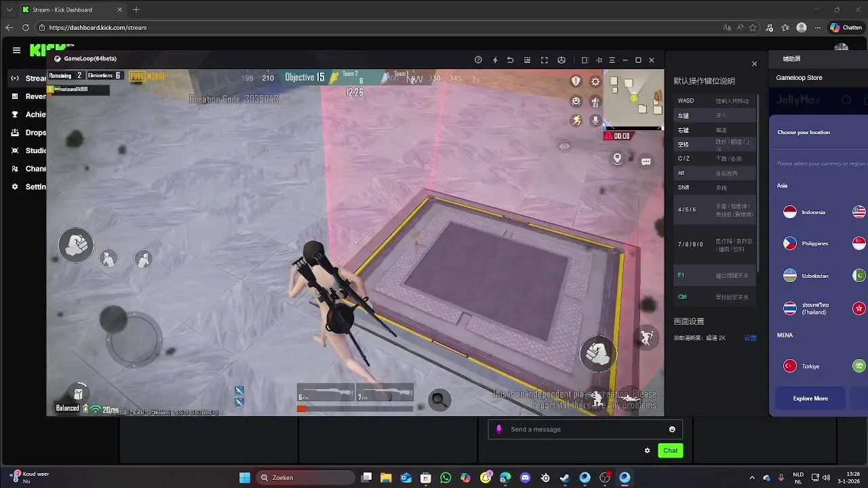The image size is (868, 488).
Task: Click the Windows Start button
Action: pyautogui.click(x=245, y=478)
